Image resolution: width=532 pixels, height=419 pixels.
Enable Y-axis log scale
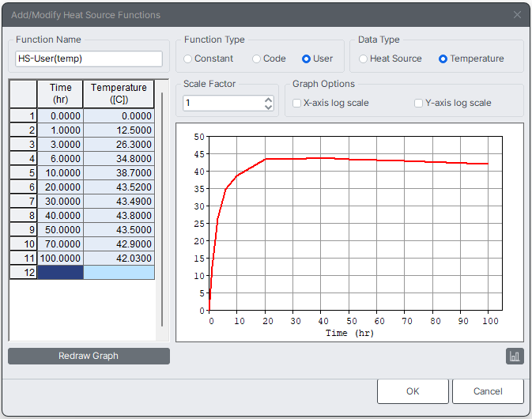tap(453, 103)
